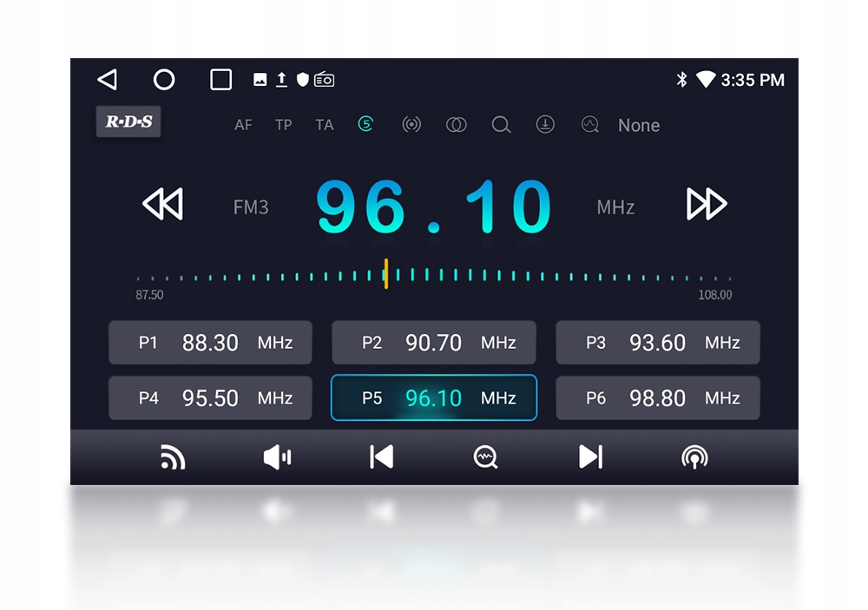Toggle the R-D-S button
The height and width of the screenshot is (610, 868).
pyautogui.click(x=128, y=121)
